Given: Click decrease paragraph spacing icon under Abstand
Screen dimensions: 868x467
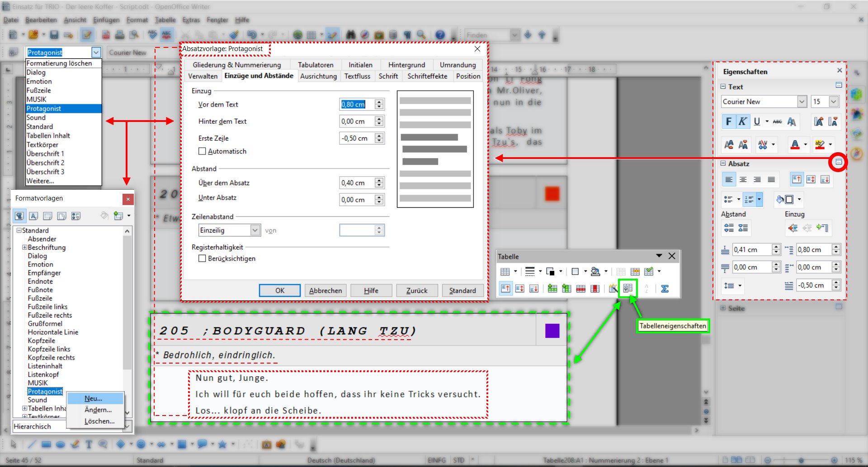Looking at the screenshot, I should (743, 228).
